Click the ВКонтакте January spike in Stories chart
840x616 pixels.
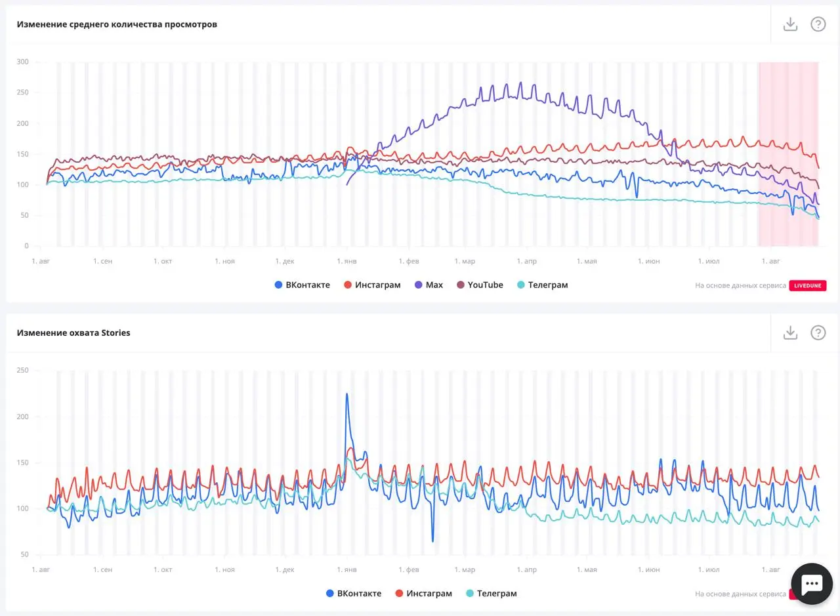click(x=346, y=395)
